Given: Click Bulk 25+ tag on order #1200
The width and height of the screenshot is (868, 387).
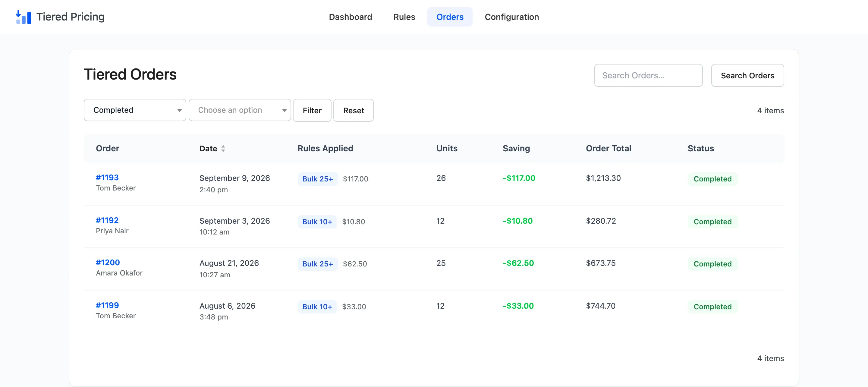Looking at the screenshot, I should coord(317,264).
